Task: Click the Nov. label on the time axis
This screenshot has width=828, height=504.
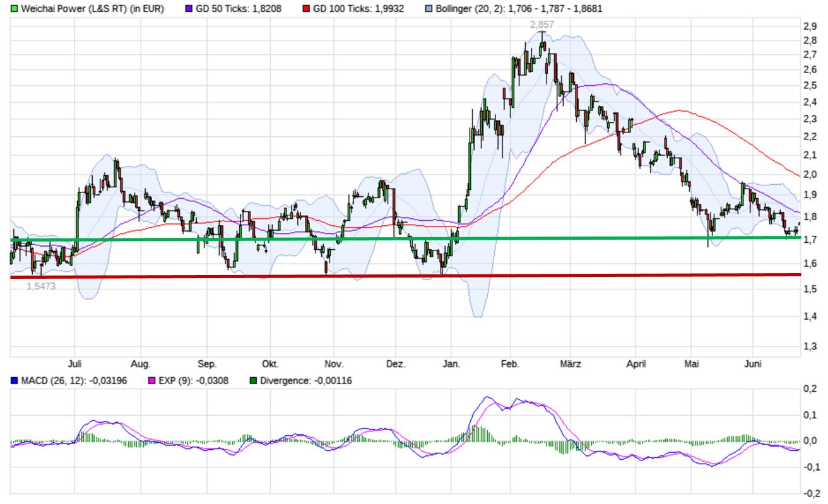Action: click(334, 364)
